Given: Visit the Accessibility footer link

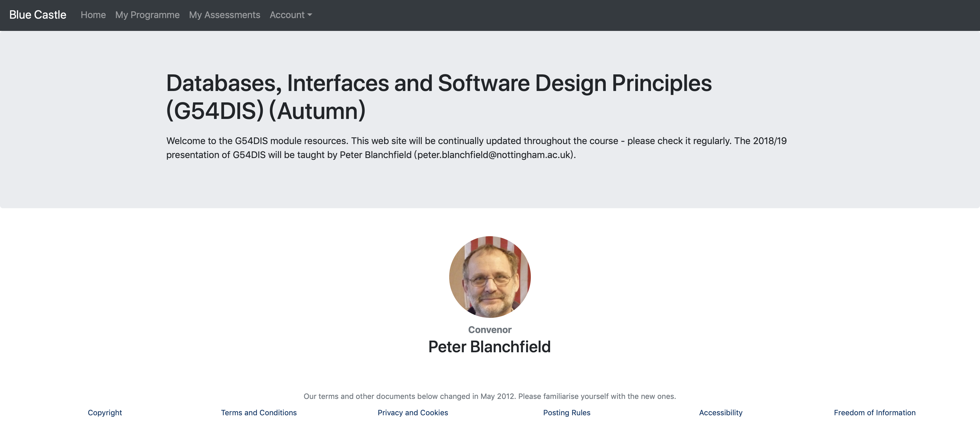Looking at the screenshot, I should click(x=720, y=413).
